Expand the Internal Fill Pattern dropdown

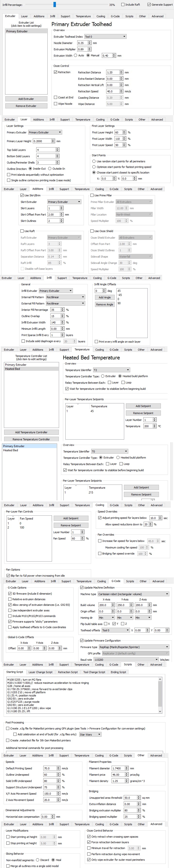pos(65,297)
